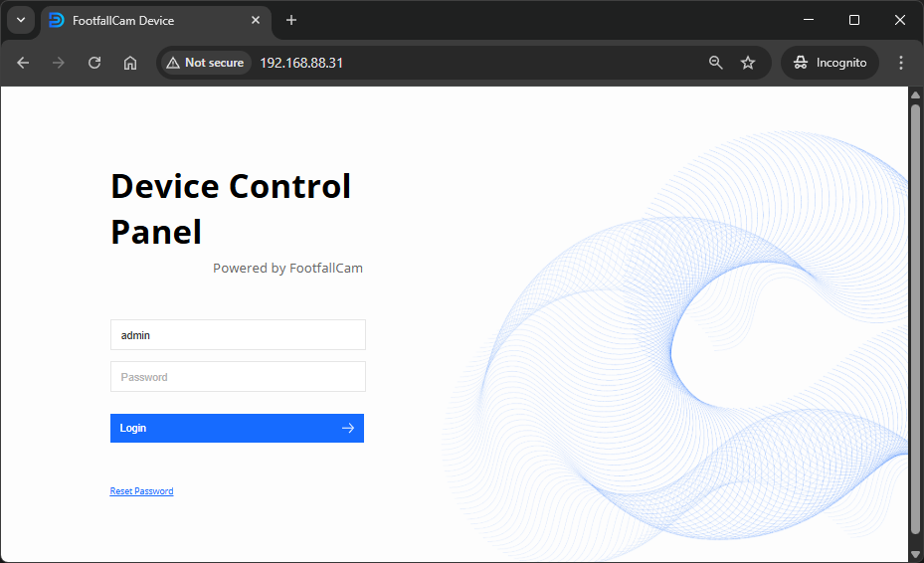Open the zoom magnifier icon in address bar
The height and width of the screenshot is (563, 924).
tap(715, 63)
